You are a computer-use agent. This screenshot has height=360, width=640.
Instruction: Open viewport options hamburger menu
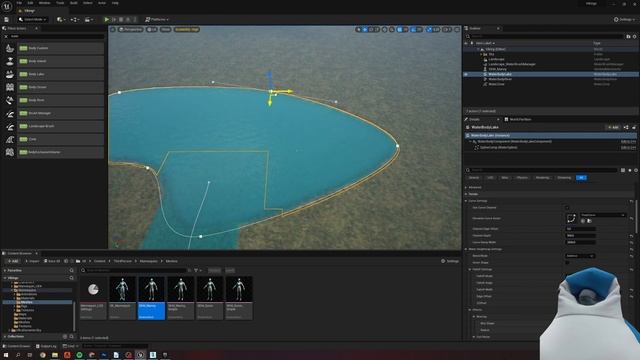click(113, 29)
